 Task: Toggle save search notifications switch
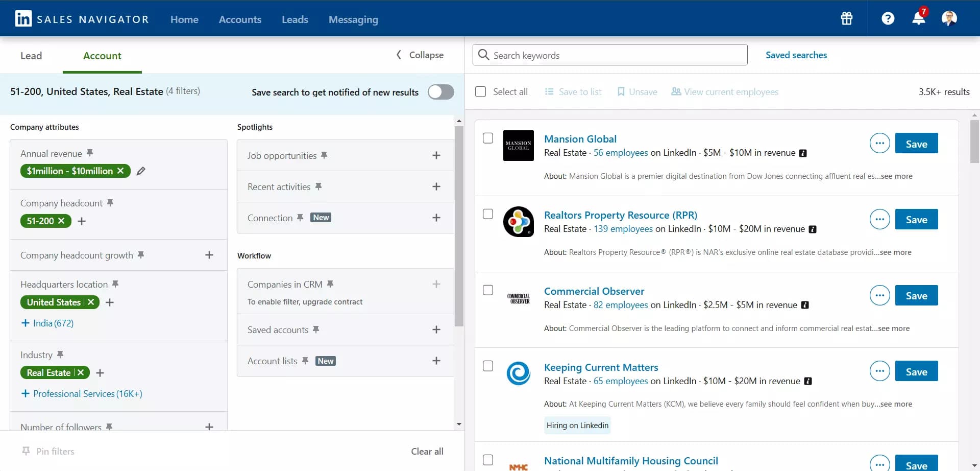(x=441, y=92)
